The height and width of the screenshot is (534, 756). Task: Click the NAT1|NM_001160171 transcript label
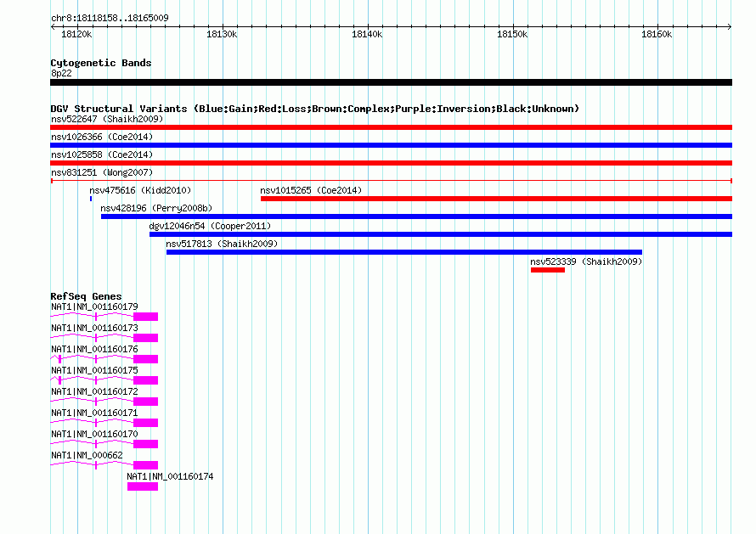[94, 413]
